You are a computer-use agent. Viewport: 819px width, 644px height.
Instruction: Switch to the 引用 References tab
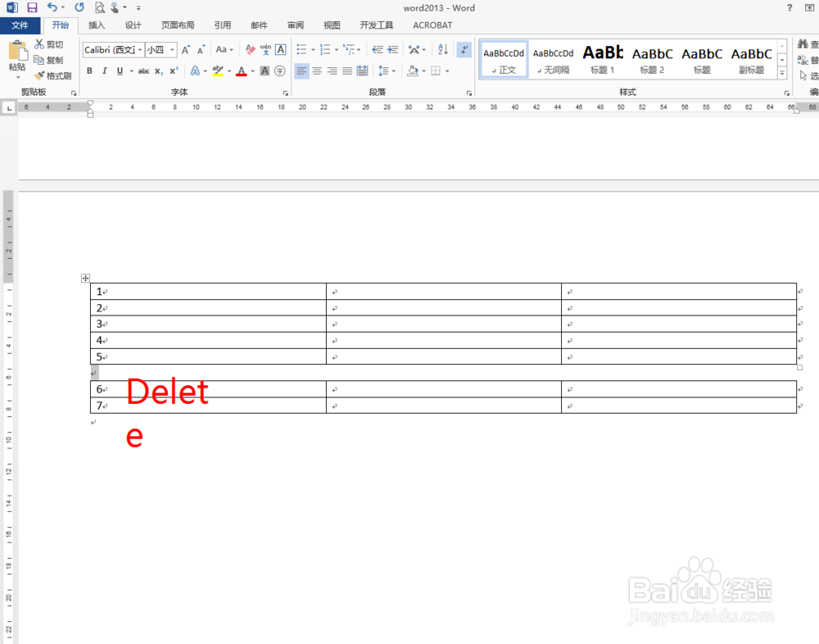(x=223, y=25)
